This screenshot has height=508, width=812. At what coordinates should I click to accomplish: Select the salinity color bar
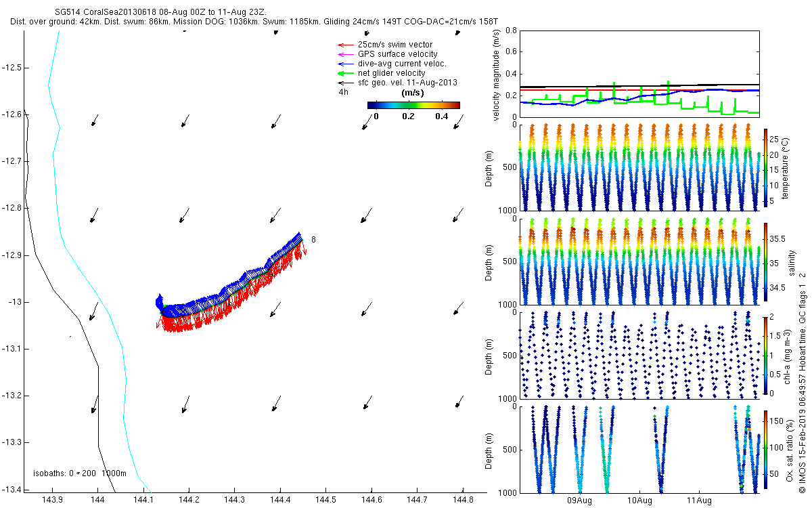tap(765, 261)
